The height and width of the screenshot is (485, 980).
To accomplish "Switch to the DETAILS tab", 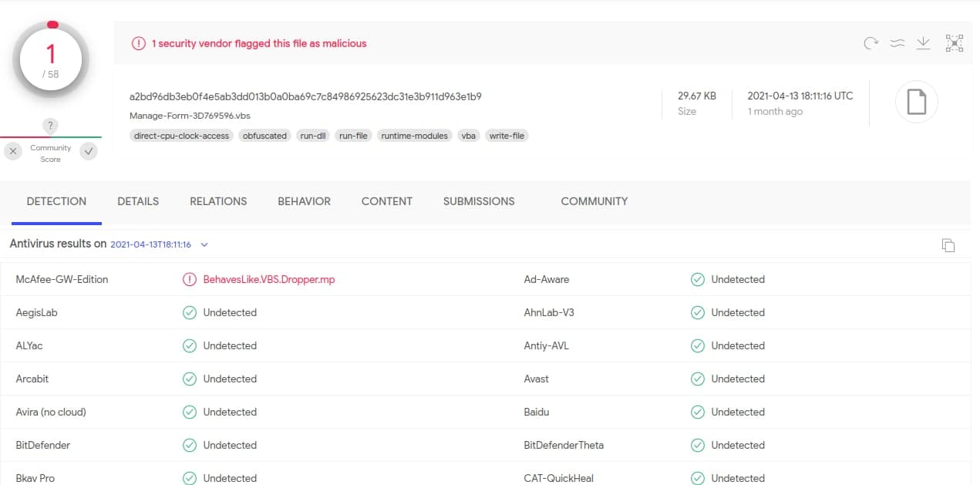I will 138,201.
